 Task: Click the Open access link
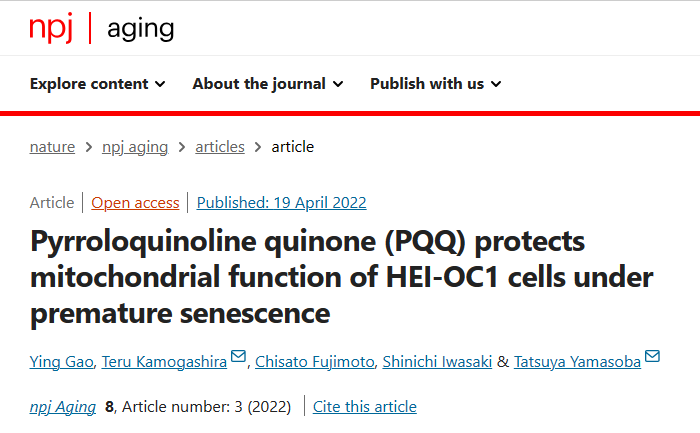coord(135,203)
